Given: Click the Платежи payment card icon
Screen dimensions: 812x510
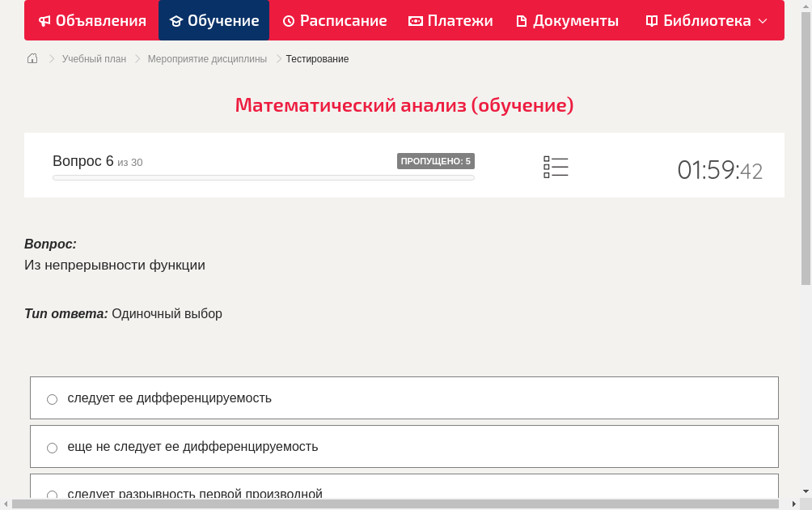Looking at the screenshot, I should coord(415,20).
